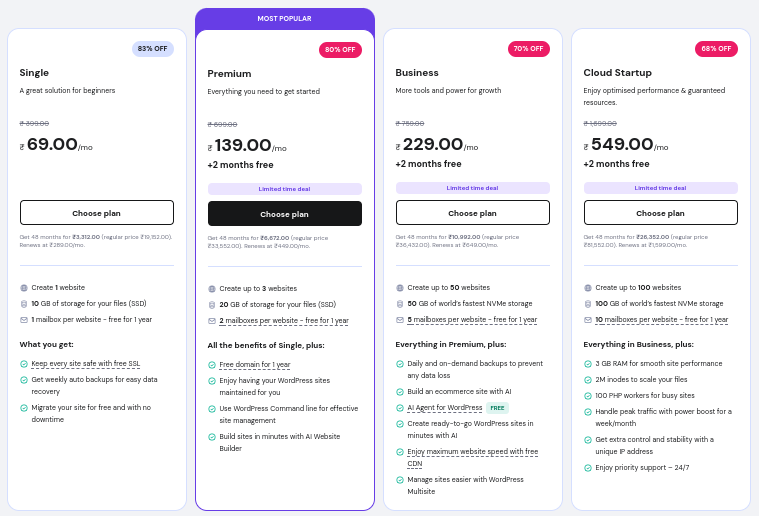Click the Business "Limited time deal" banner

pyautogui.click(x=472, y=187)
